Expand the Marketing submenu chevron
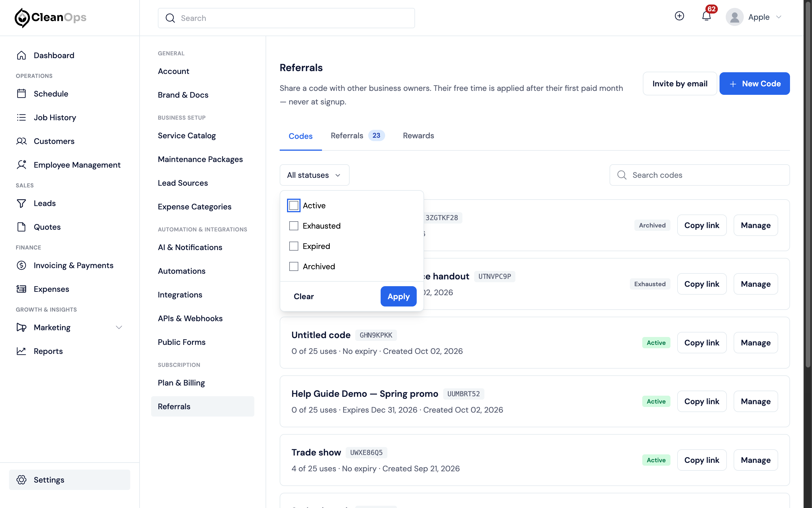This screenshot has height=508, width=812. pyautogui.click(x=119, y=327)
